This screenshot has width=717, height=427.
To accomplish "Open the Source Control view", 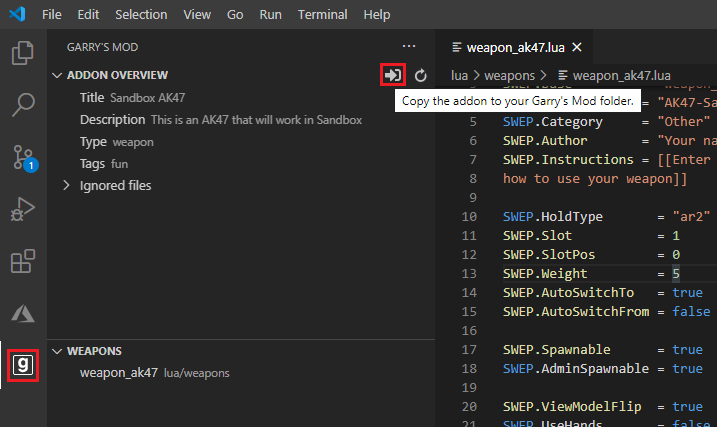I will tap(24, 158).
